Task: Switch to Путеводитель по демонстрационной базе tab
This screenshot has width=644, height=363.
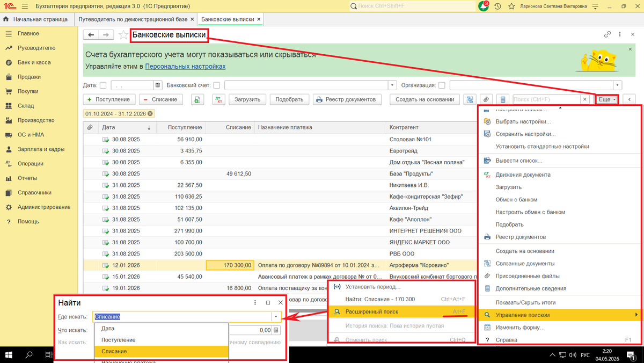Action: tap(133, 19)
